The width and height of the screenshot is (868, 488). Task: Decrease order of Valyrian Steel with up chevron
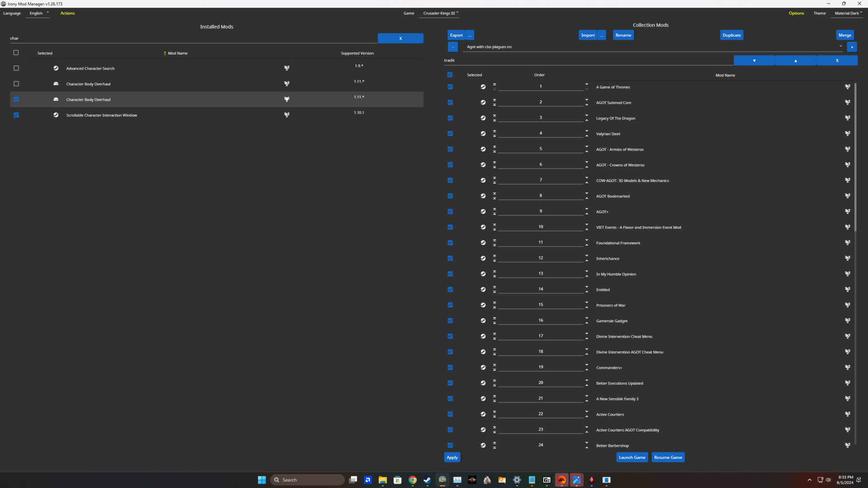pos(587,136)
